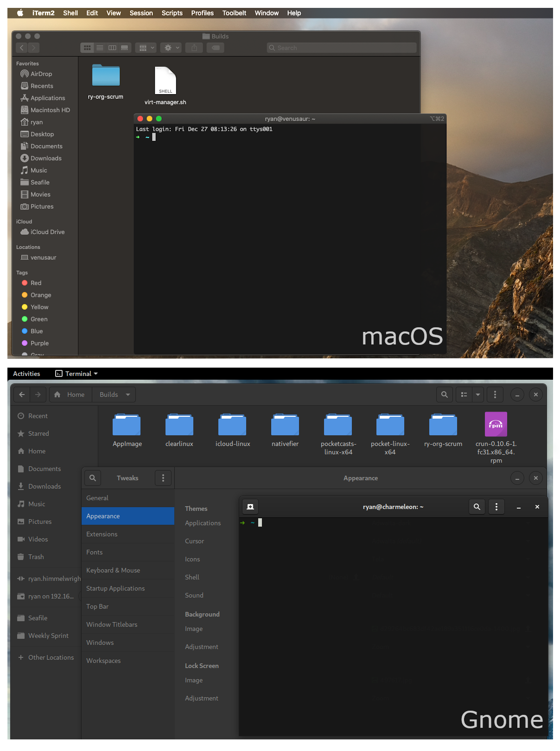Screen dimensions: 560x751
Task: Select the Red tag in Finder sidebar
Action: coord(36,283)
